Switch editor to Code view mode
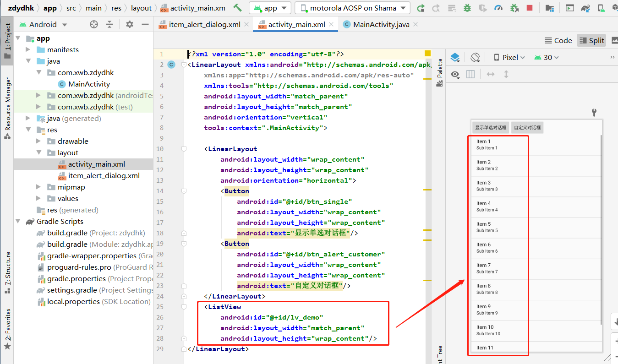This screenshot has height=364, width=618. (558, 40)
